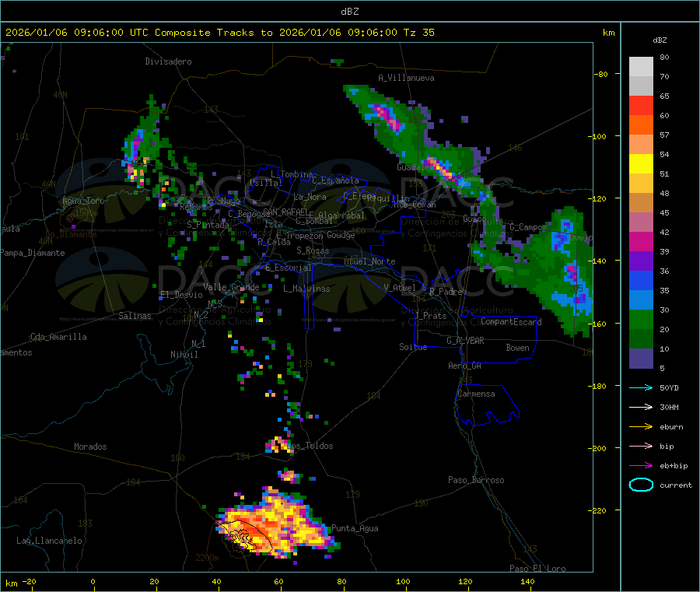Click the 'Paso_El_Loro' map label

pyautogui.click(x=537, y=569)
